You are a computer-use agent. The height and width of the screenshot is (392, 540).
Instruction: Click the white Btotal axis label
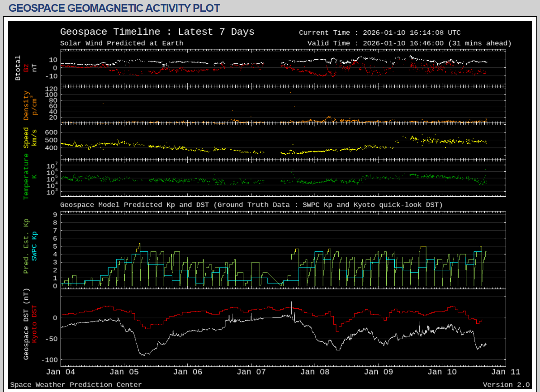(18, 68)
